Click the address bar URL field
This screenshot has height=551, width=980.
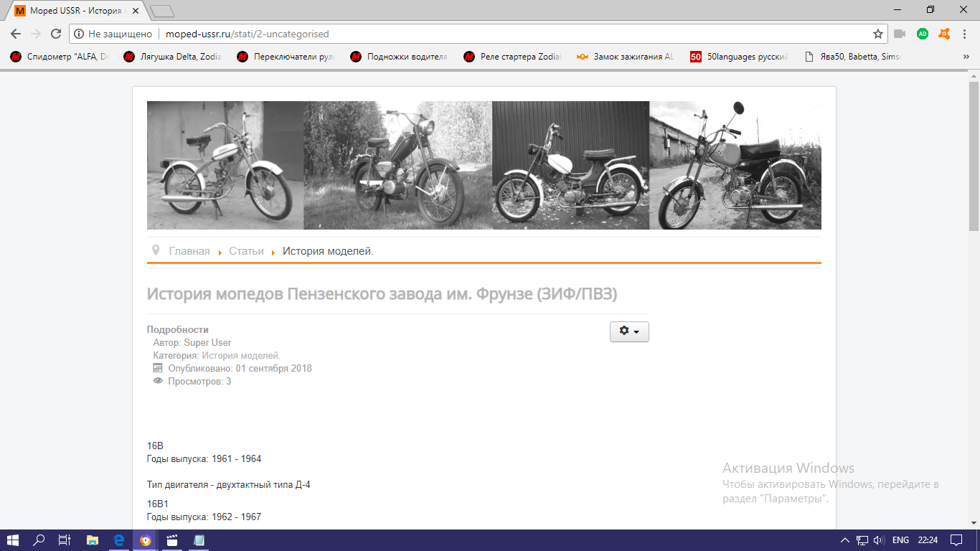(x=502, y=34)
